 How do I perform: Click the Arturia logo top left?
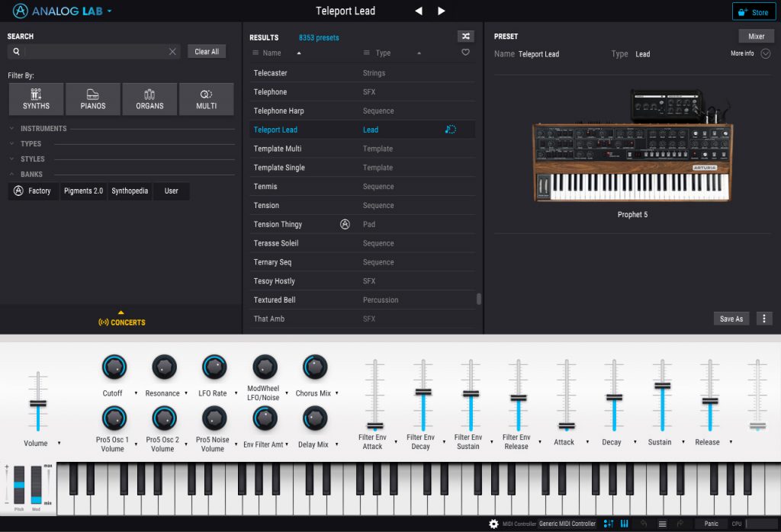point(21,11)
